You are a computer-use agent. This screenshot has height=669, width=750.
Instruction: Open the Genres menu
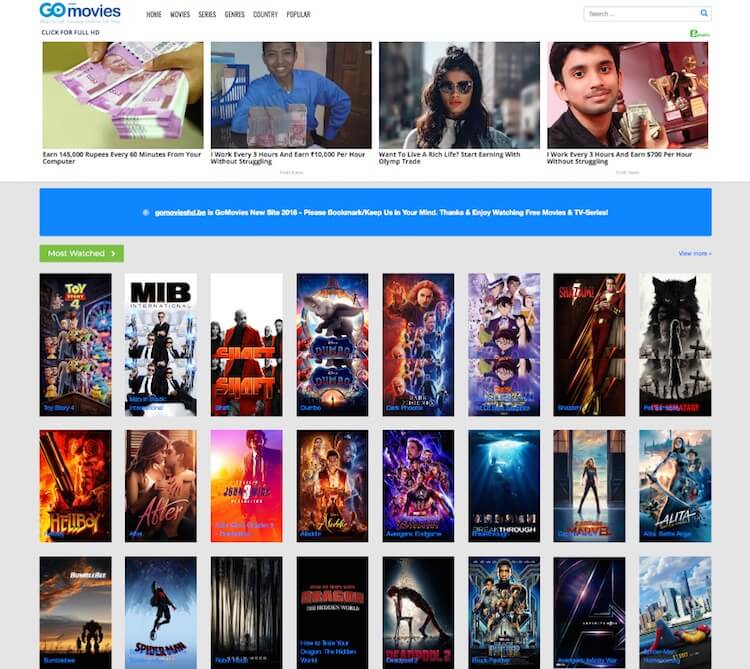coord(235,15)
